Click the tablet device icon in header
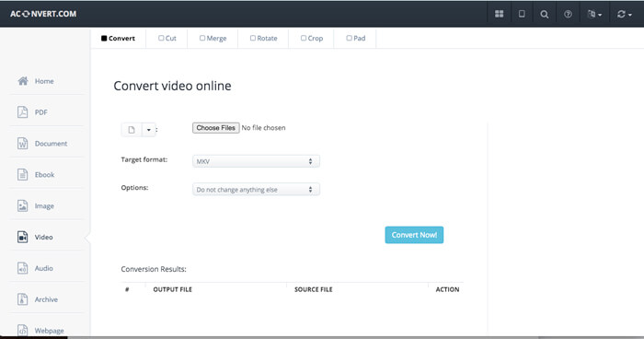644x339 pixels. click(522, 14)
